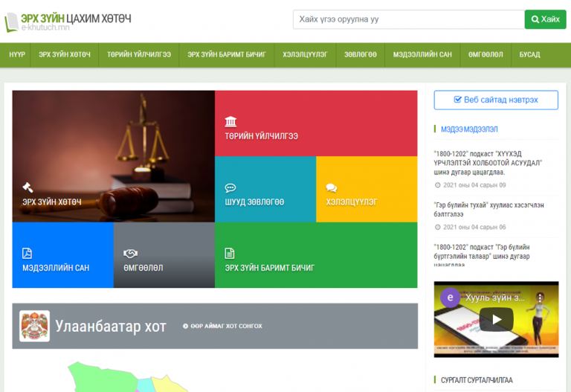The height and width of the screenshot is (392, 571).
Task: Play the Хууль зүйн video
Action: [x=496, y=319]
